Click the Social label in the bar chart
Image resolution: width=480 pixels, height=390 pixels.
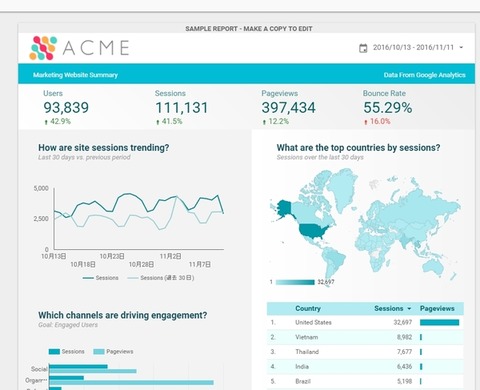point(39,369)
